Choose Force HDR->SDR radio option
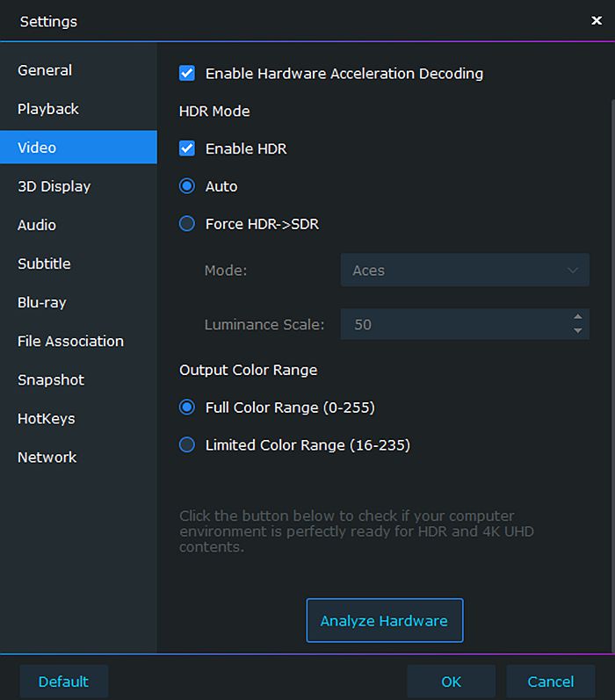The height and width of the screenshot is (700, 615). (186, 223)
